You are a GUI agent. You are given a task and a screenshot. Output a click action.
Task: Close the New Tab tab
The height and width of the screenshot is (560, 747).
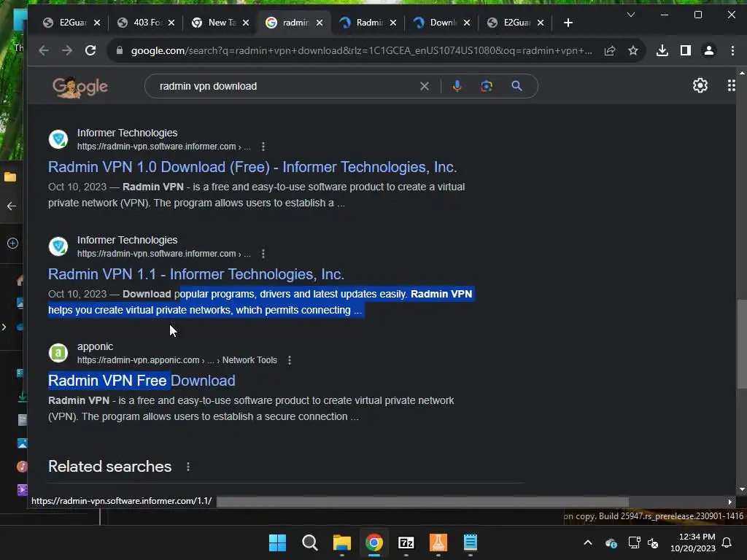tap(246, 23)
